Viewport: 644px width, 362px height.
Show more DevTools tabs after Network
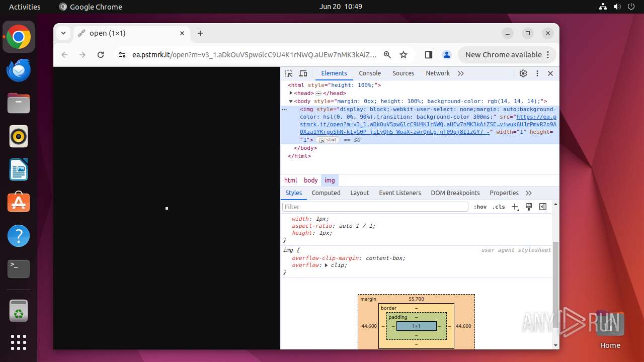[x=460, y=73]
